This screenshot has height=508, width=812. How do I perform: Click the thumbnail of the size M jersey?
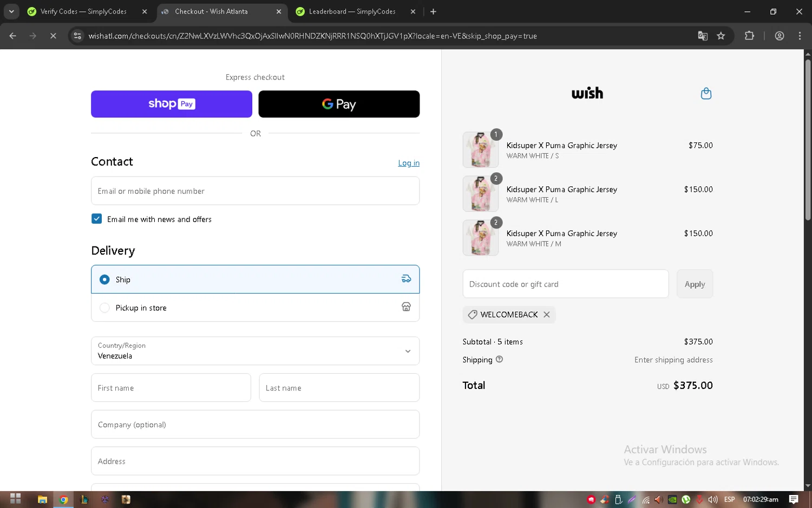[481, 237]
